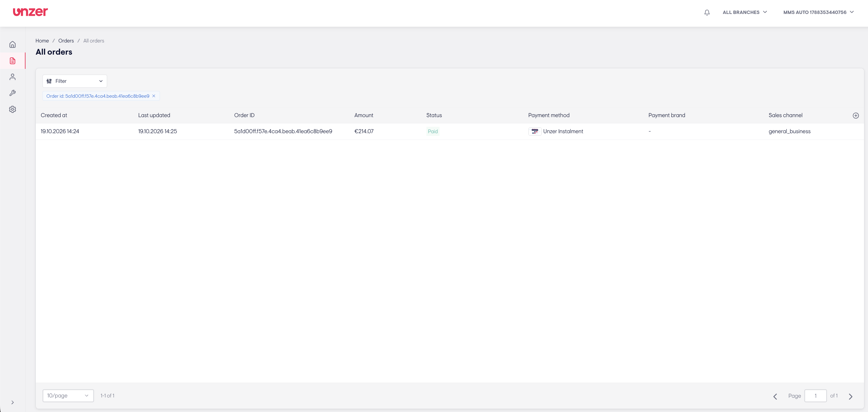Click the Amount column header

click(x=364, y=115)
